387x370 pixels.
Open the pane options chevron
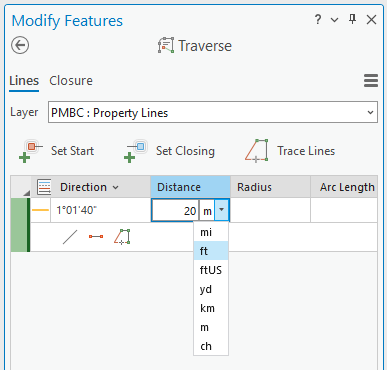click(334, 20)
